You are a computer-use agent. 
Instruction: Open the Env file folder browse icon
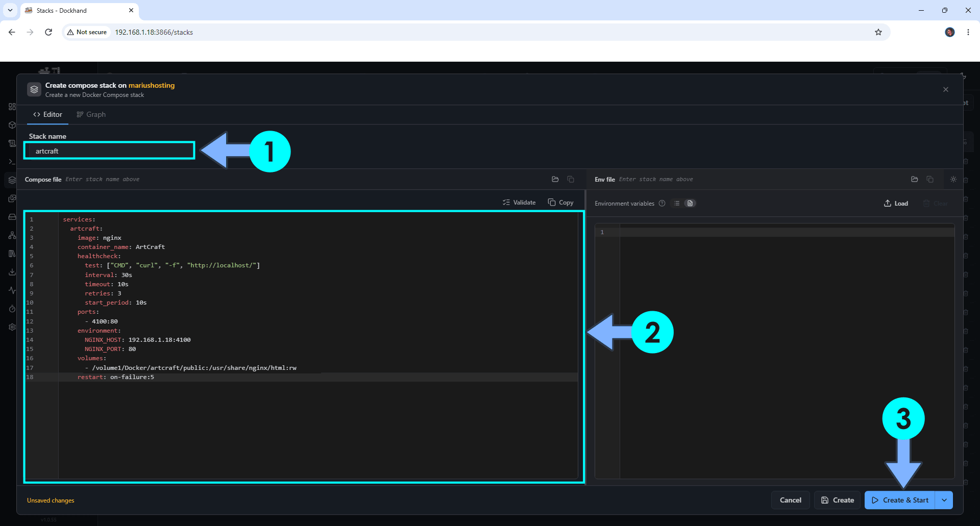[x=915, y=179]
